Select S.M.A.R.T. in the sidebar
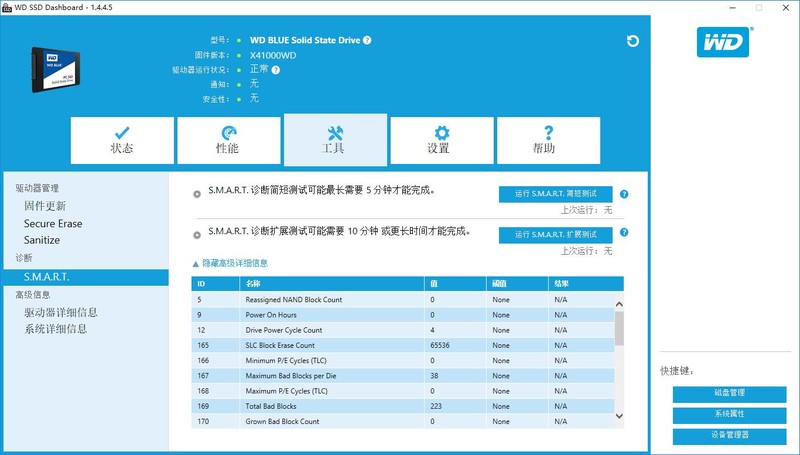This screenshot has width=800, height=455. [x=86, y=277]
